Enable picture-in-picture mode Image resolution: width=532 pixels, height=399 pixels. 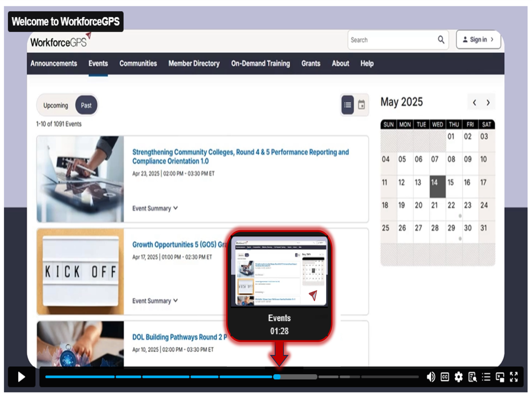[500, 377]
